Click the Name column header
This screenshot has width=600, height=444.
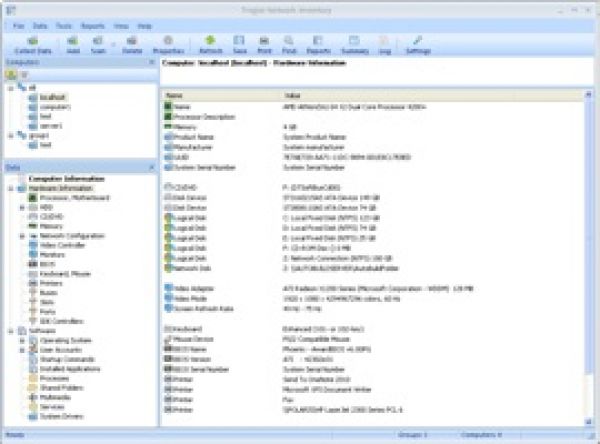pos(180,95)
